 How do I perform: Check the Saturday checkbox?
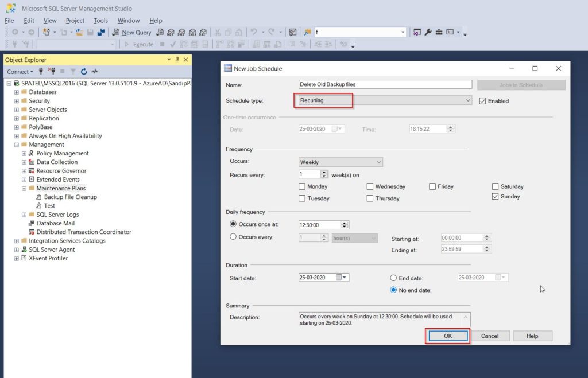pos(496,186)
